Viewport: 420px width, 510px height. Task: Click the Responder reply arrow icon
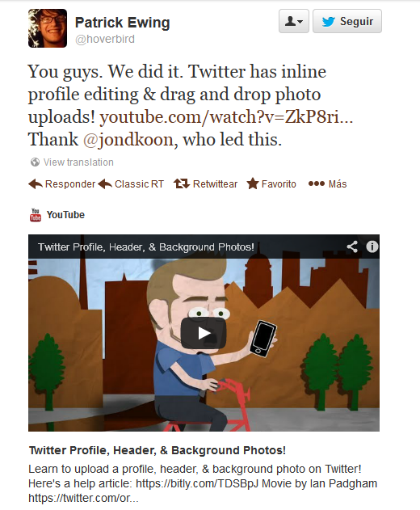tap(36, 184)
